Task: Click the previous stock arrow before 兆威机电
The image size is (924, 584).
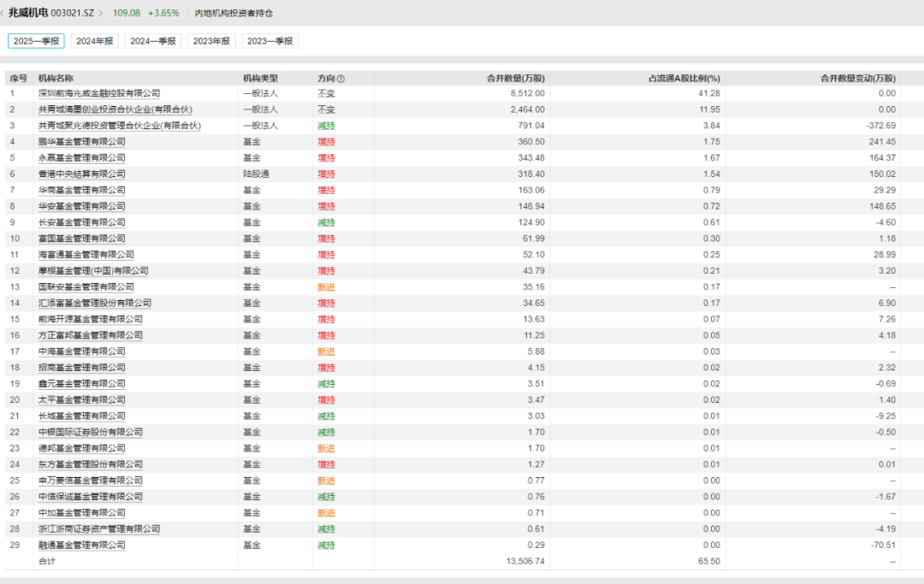Action: (x=3, y=14)
